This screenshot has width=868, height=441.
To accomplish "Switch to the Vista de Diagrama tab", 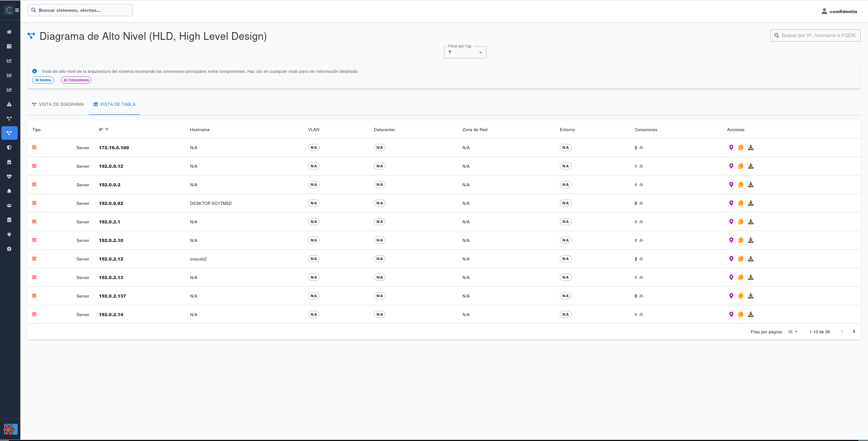I will [58, 104].
